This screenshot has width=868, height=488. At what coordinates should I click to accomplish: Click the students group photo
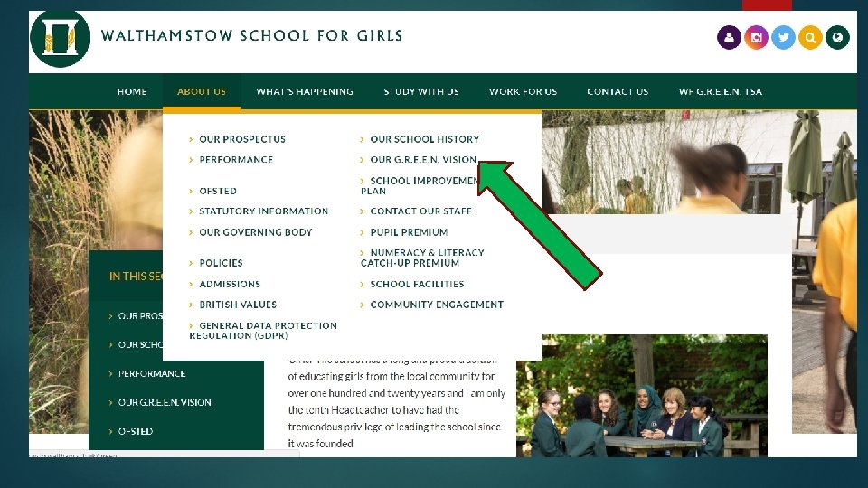(642, 396)
